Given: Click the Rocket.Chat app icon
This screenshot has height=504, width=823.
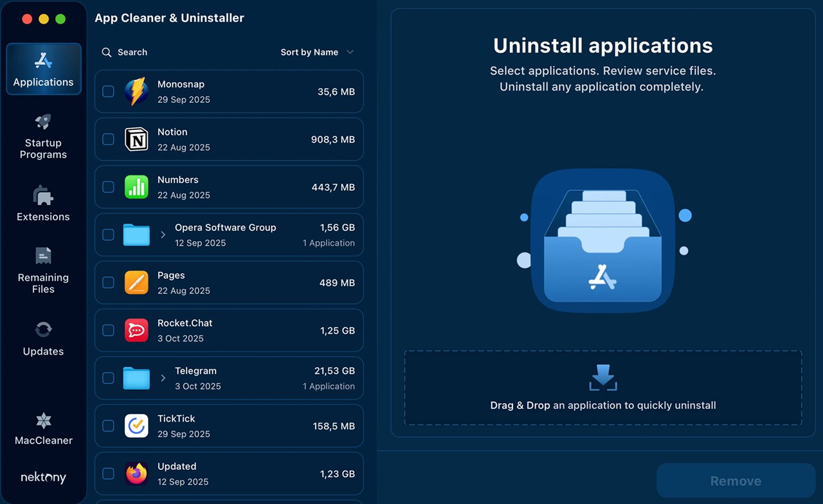Looking at the screenshot, I should 136,330.
